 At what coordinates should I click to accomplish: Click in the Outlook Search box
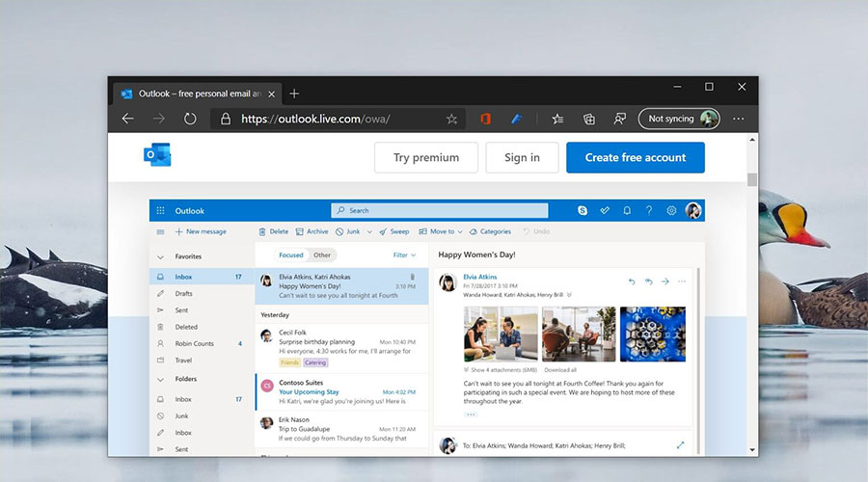click(440, 210)
